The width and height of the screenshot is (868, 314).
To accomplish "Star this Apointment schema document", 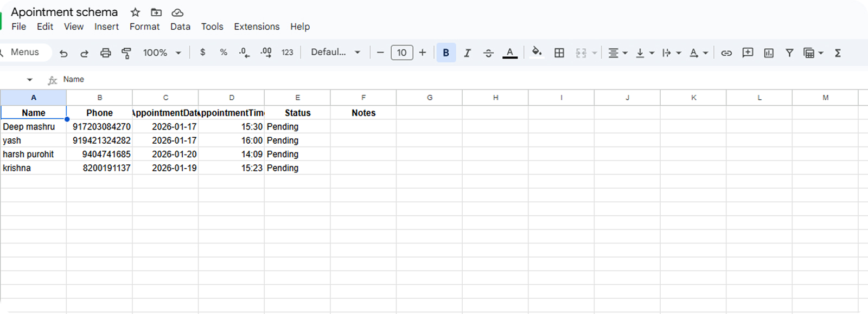I will click(x=136, y=12).
